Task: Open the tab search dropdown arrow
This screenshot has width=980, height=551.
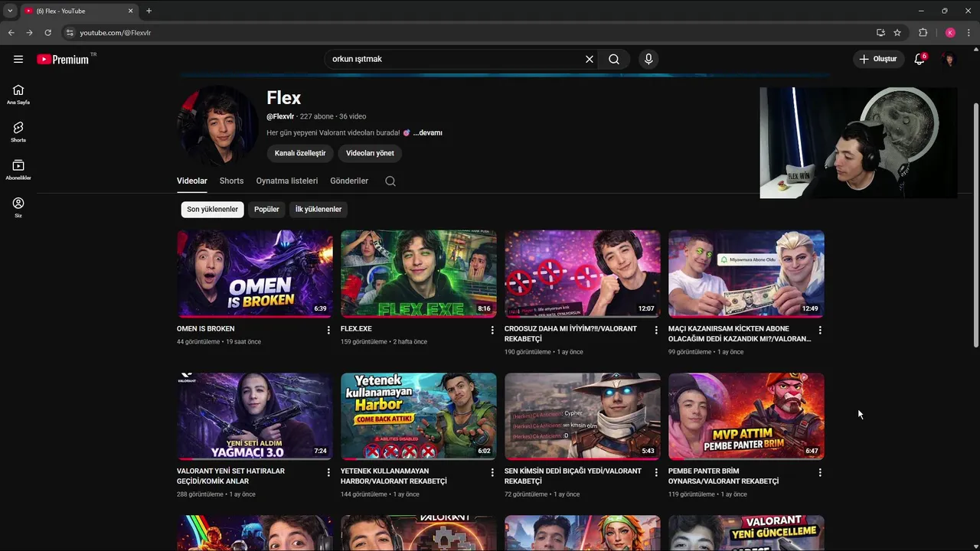Action: pyautogui.click(x=10, y=11)
